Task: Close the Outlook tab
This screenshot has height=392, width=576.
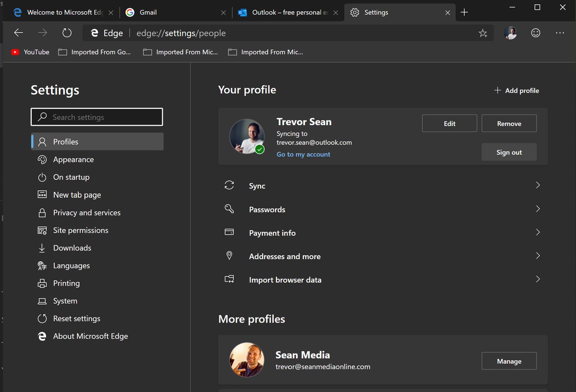Action: [336, 12]
